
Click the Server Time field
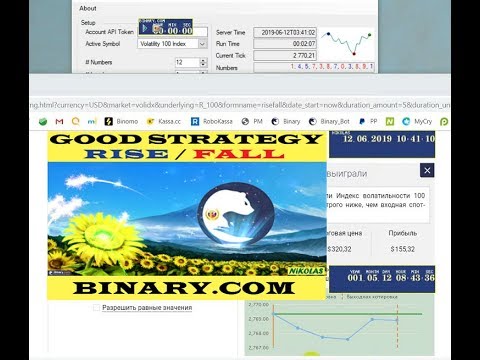[x=285, y=32]
